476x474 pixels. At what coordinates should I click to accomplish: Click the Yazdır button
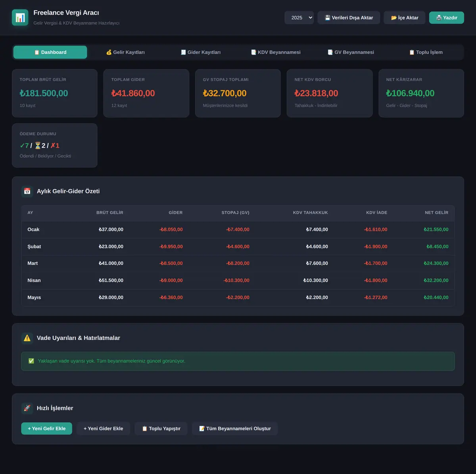click(x=447, y=17)
